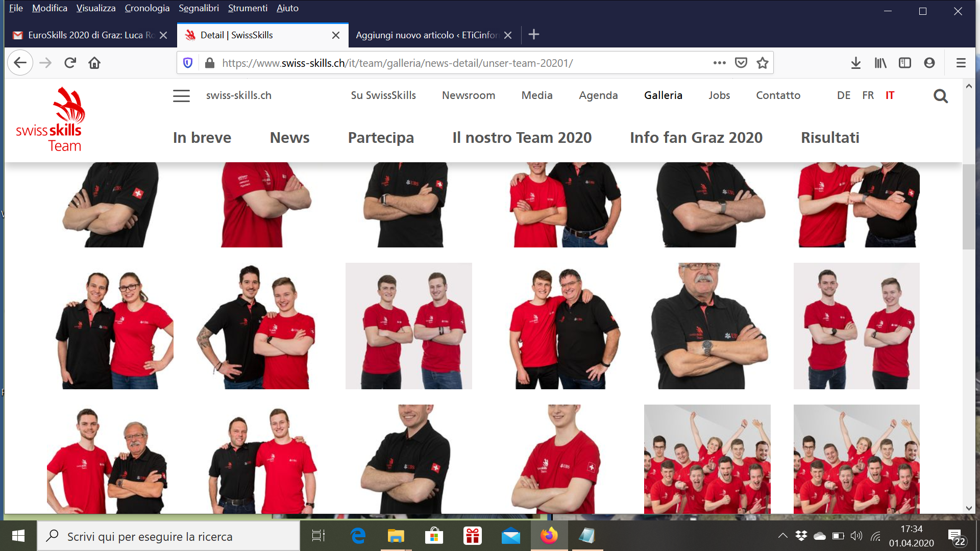
Task: Open the Media nav link
Action: pos(537,95)
